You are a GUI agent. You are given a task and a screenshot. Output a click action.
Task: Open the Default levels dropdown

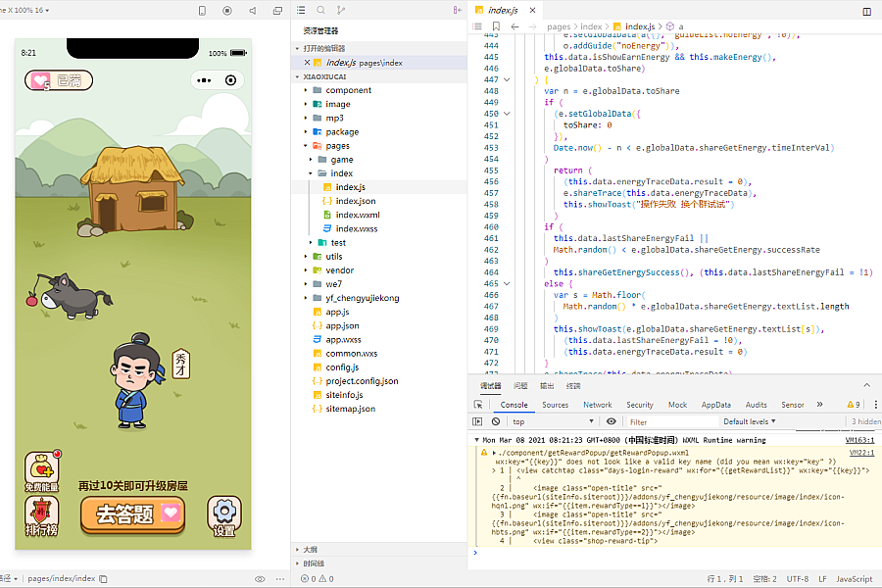[x=748, y=421]
